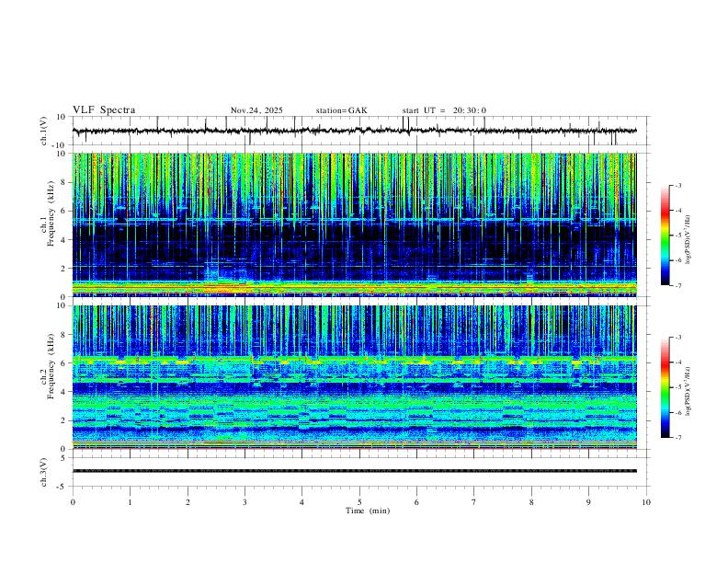This screenshot has height=563, width=728.
Task: Click the 'VLF Spectra' title text
Action: click(x=104, y=110)
